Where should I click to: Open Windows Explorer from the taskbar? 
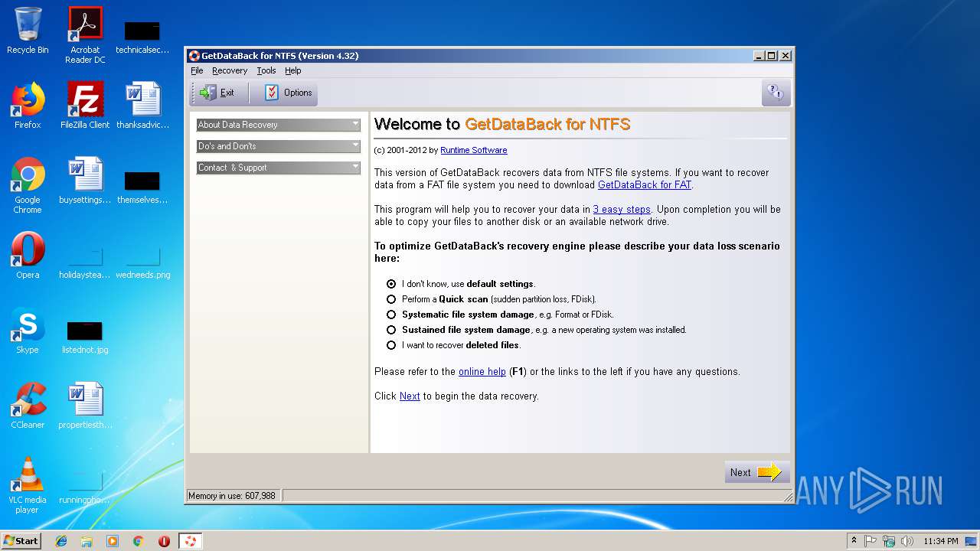(x=87, y=541)
